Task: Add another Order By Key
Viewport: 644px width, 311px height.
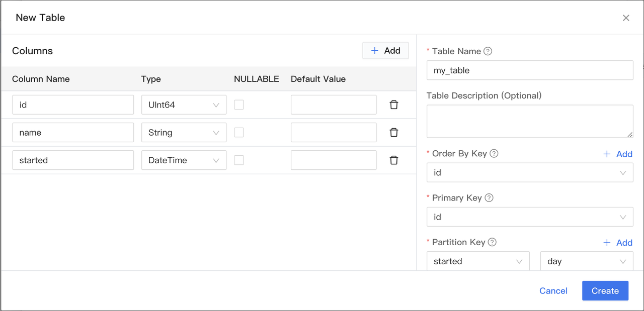Action: pos(617,154)
